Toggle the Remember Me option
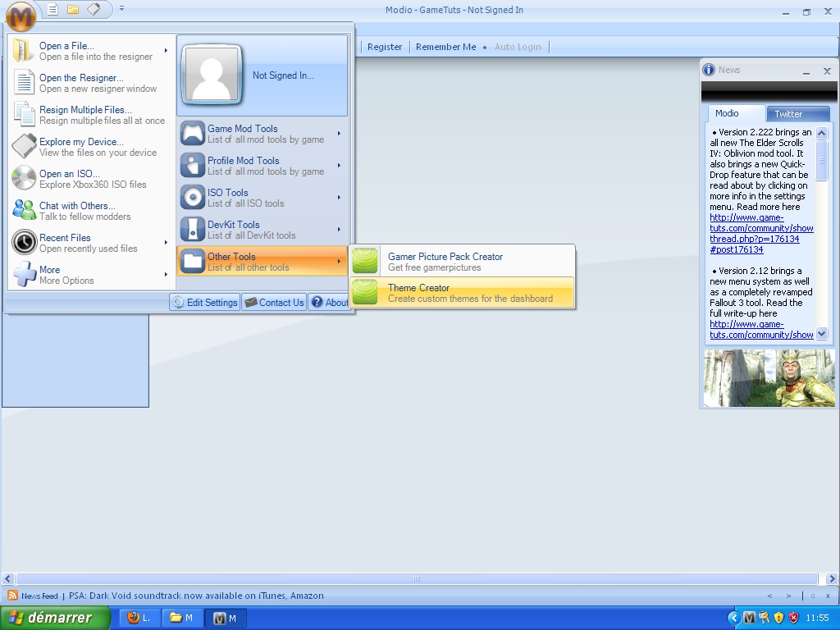 [x=445, y=47]
